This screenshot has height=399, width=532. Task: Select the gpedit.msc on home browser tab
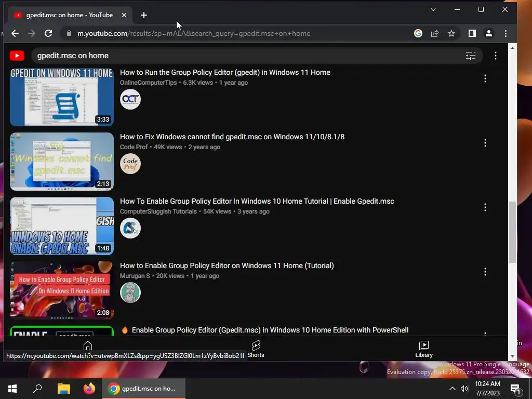[x=70, y=15]
